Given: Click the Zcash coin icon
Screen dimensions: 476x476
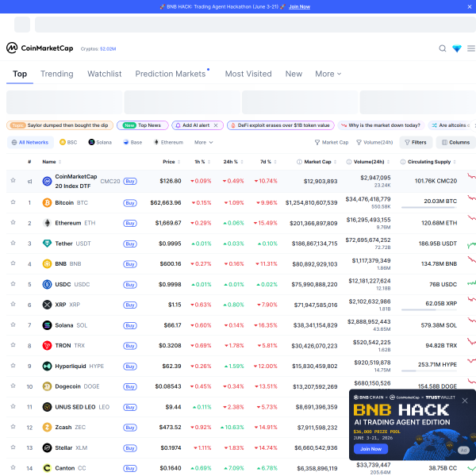Looking at the screenshot, I should (x=47, y=427).
